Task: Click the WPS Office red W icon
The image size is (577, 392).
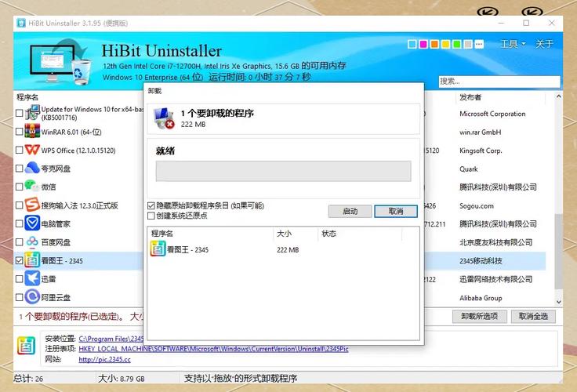Action: (32, 150)
